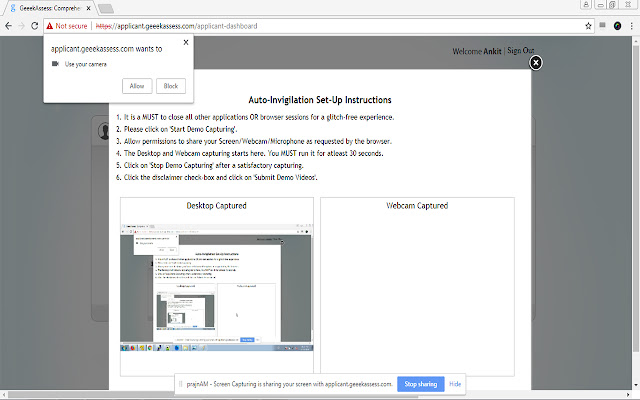The height and width of the screenshot is (400, 640).
Task: Focus the address bar URL field
Action: [300, 24]
